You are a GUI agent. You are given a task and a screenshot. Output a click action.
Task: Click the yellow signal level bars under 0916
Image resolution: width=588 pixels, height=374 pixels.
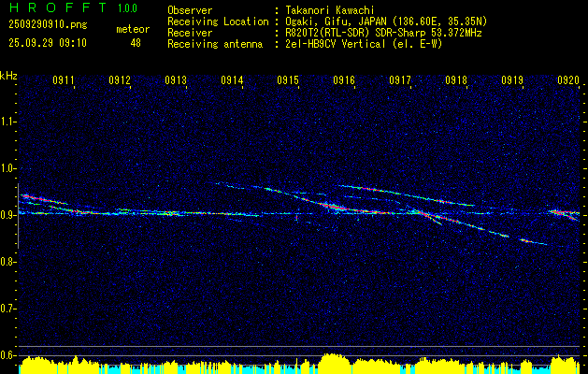pos(335,363)
